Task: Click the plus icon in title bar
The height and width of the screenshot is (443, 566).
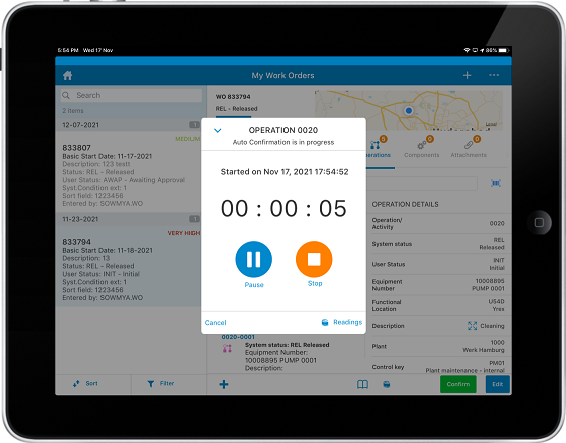Action: coord(467,75)
